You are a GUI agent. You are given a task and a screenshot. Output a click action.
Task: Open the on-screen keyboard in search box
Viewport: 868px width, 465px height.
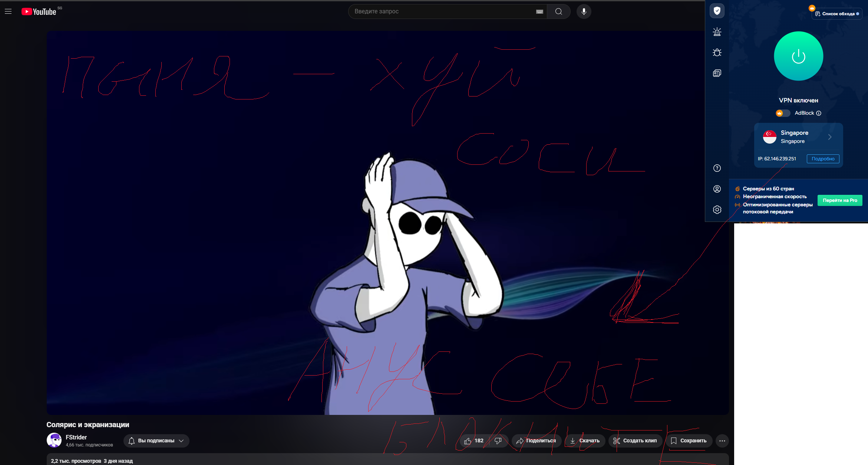click(539, 12)
